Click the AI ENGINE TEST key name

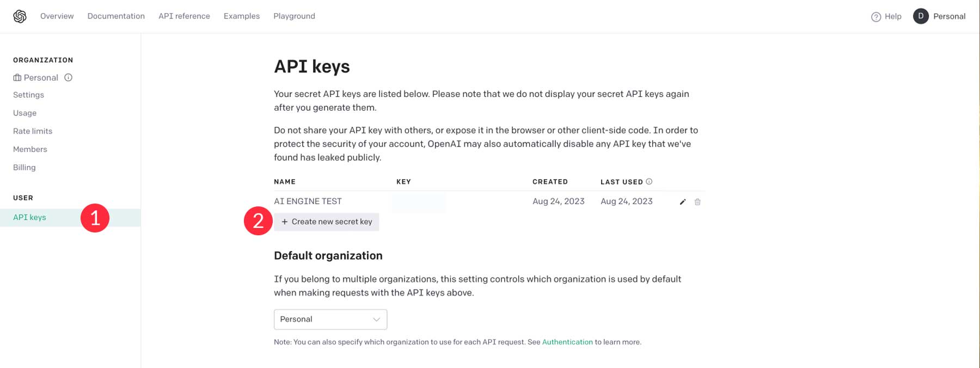[x=308, y=201]
